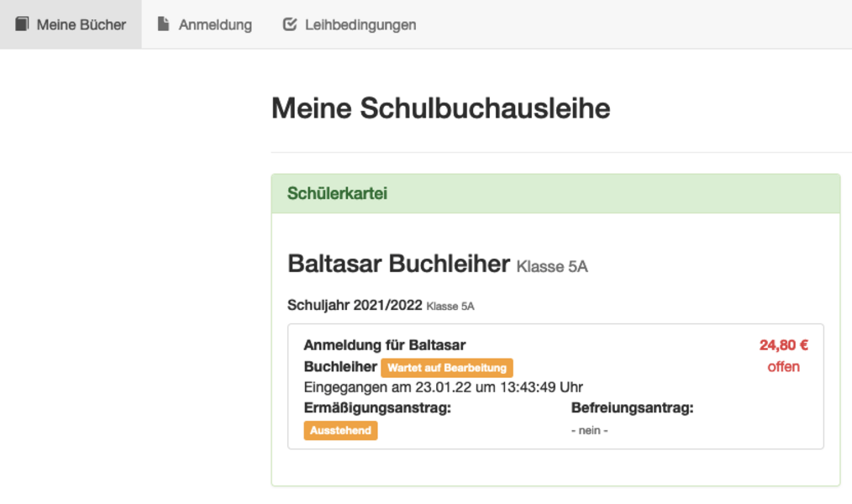Screen dimensions: 852x504
Task: Click the red 24,80 € amount
Action: pyautogui.click(x=783, y=345)
